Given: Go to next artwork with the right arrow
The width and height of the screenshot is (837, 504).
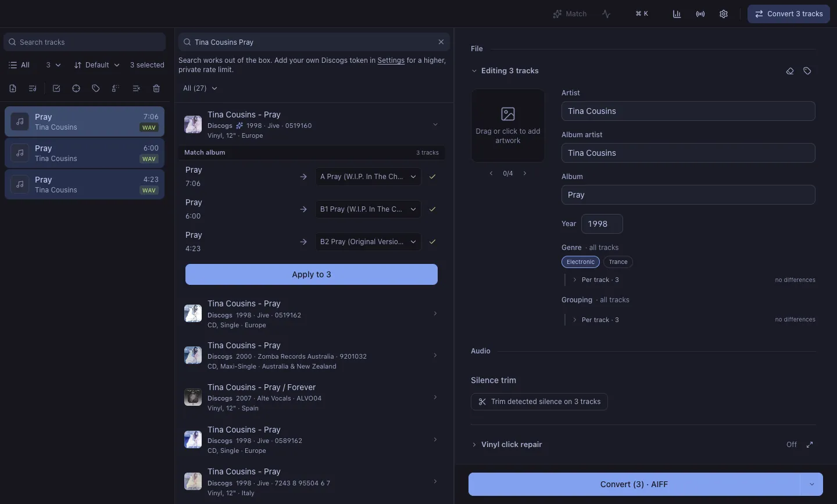Looking at the screenshot, I should (x=525, y=173).
